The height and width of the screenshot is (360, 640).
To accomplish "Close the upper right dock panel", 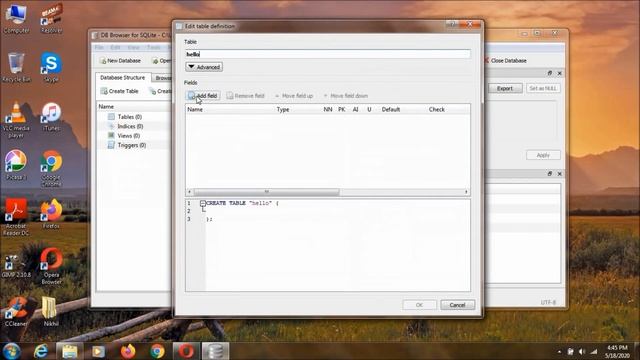I will click(x=560, y=73).
